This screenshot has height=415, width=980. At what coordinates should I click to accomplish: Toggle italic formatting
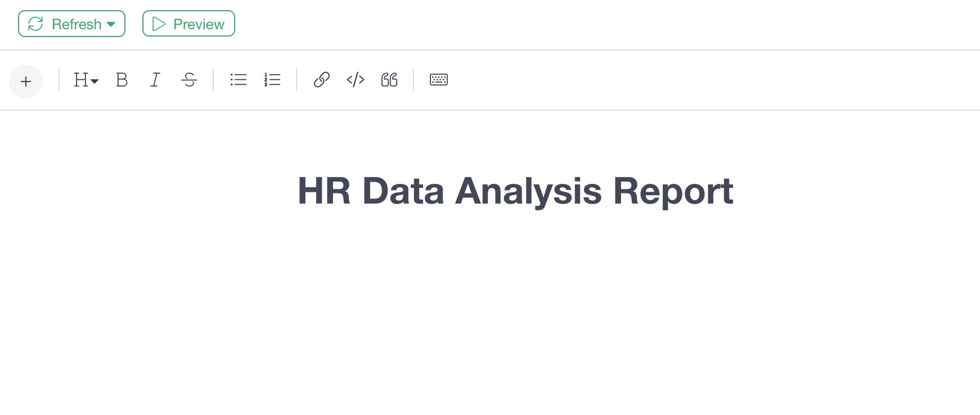pyautogui.click(x=155, y=80)
